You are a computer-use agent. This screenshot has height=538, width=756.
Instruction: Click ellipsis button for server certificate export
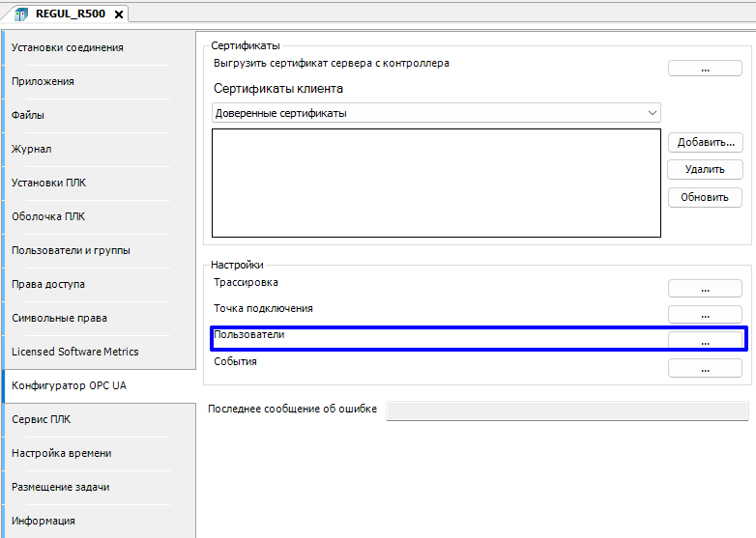click(x=705, y=68)
